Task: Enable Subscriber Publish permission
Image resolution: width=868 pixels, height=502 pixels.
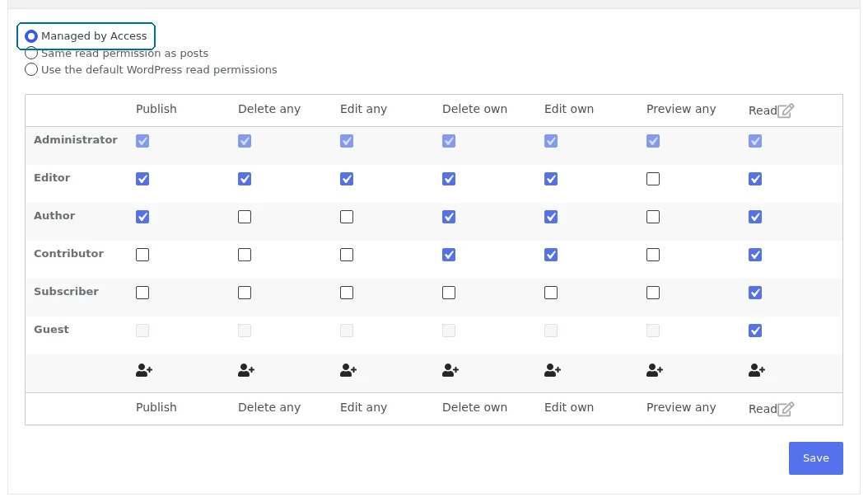Action: pyautogui.click(x=142, y=293)
